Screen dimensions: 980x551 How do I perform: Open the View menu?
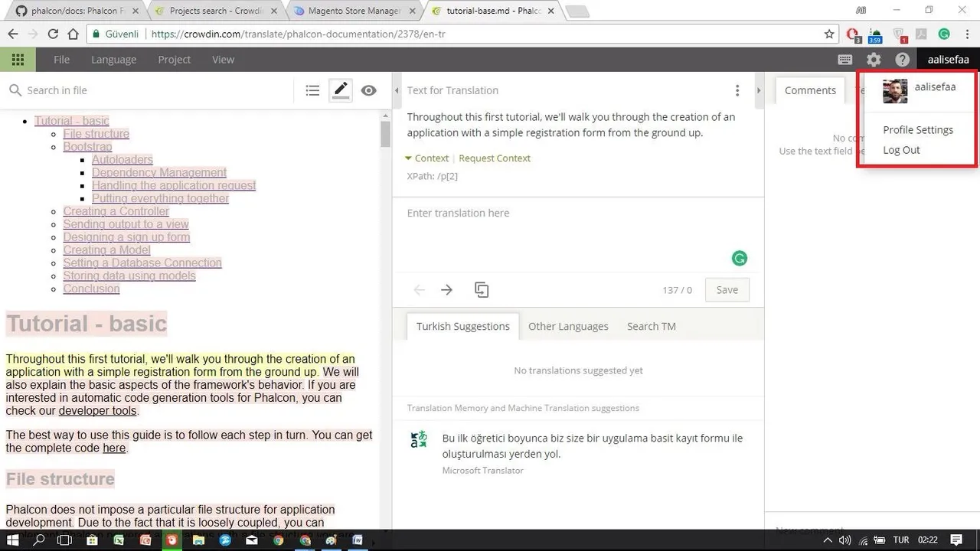tap(223, 60)
